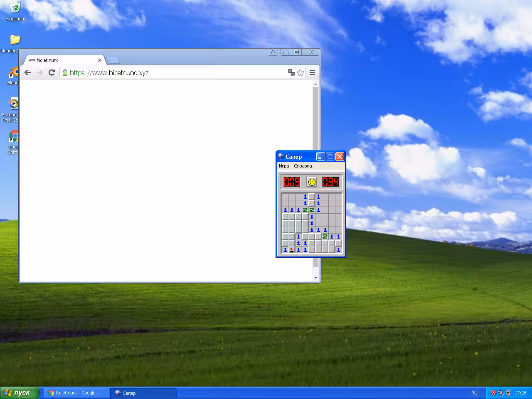Click the Chrome scrollbar up arrow
The height and width of the screenshot is (399, 532).
[x=315, y=84]
